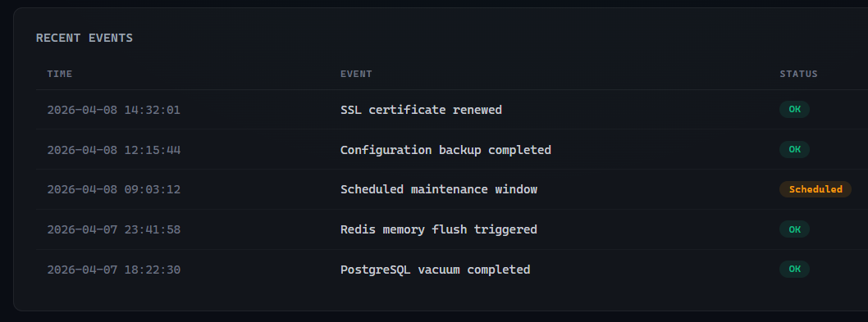The height and width of the screenshot is (322, 868).
Task: Click the Scheduled maintenance window event
Action: click(438, 190)
